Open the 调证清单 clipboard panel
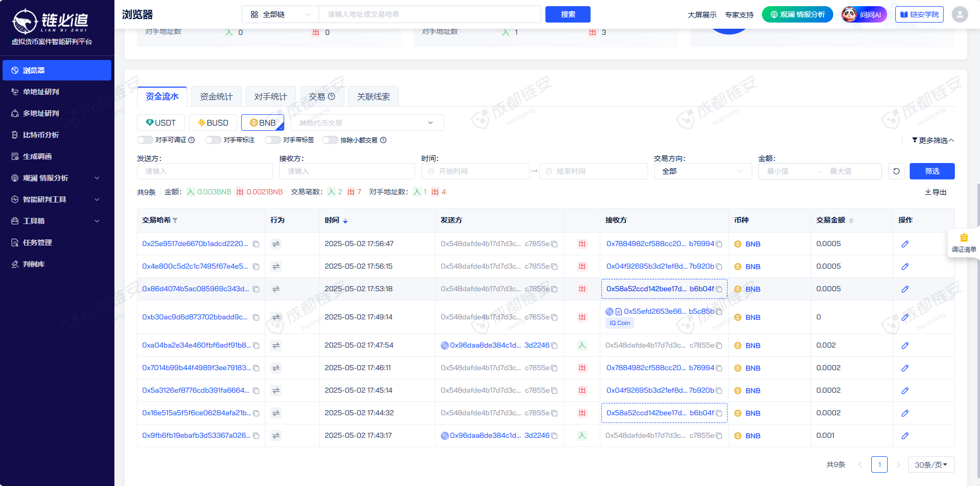 (x=964, y=242)
